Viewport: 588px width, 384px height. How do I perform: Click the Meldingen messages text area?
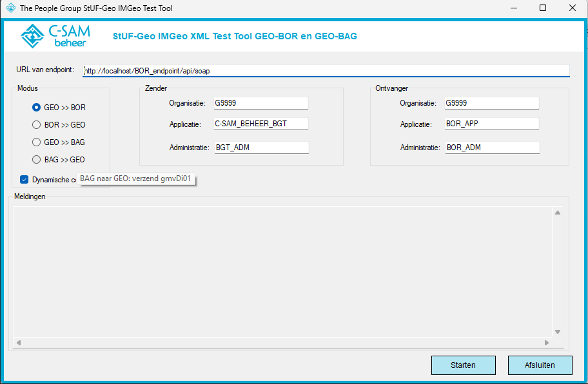coord(283,272)
